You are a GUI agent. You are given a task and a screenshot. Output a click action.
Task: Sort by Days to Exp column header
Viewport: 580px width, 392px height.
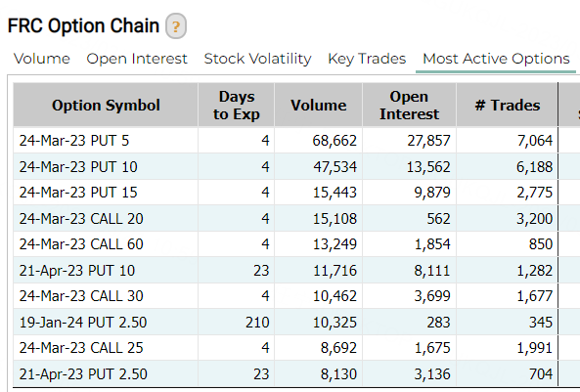(237, 105)
